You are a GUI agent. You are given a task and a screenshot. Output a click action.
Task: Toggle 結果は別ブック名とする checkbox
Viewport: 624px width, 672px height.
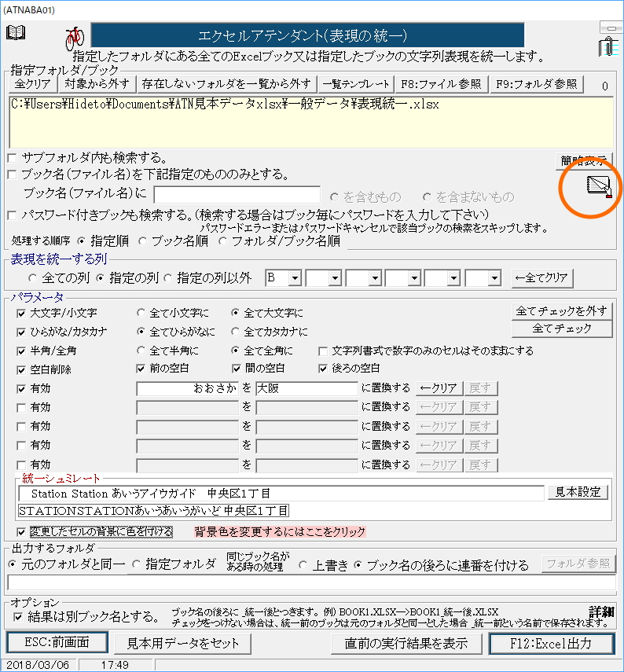coord(18,618)
